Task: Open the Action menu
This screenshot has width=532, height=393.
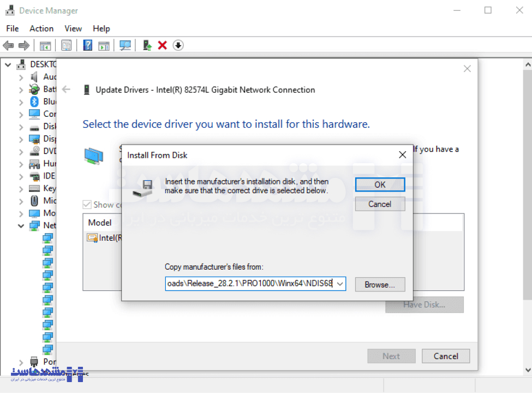Action: pos(41,28)
